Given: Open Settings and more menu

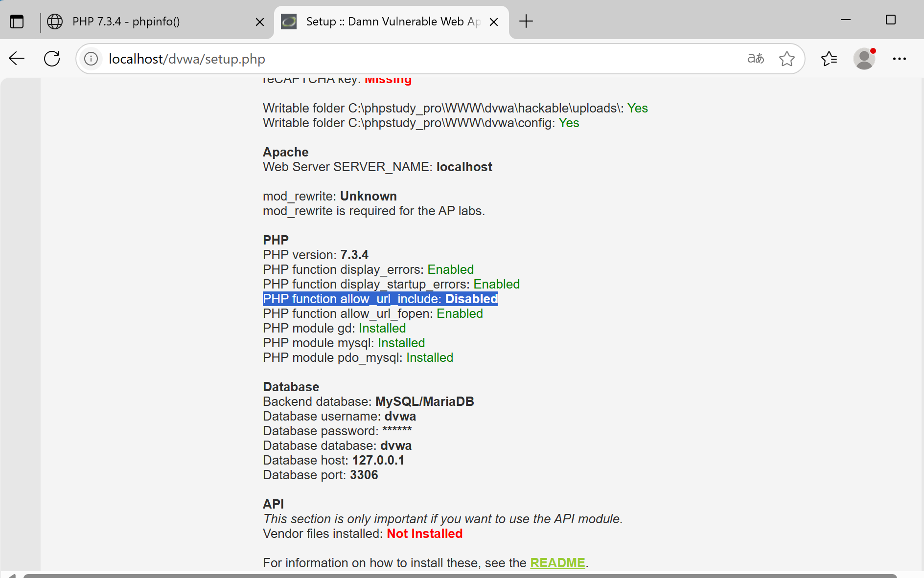Looking at the screenshot, I should click(x=900, y=59).
